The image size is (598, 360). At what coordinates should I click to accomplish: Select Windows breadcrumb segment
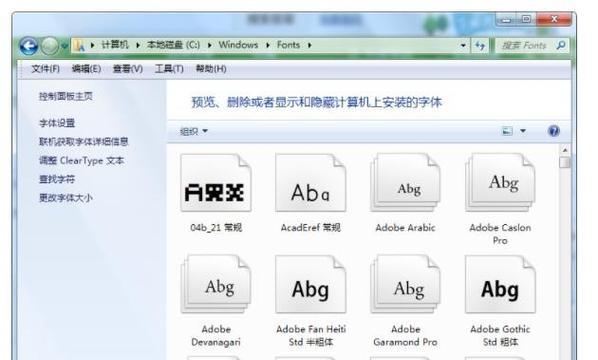coord(238,45)
